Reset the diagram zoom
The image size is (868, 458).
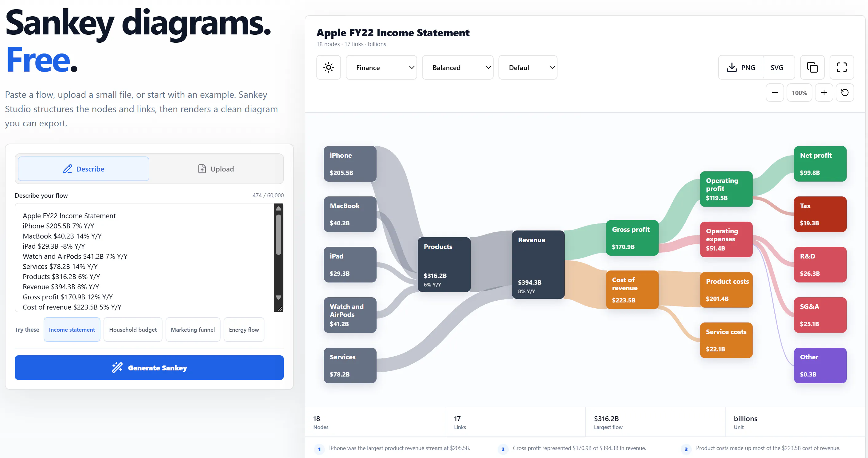click(x=845, y=93)
